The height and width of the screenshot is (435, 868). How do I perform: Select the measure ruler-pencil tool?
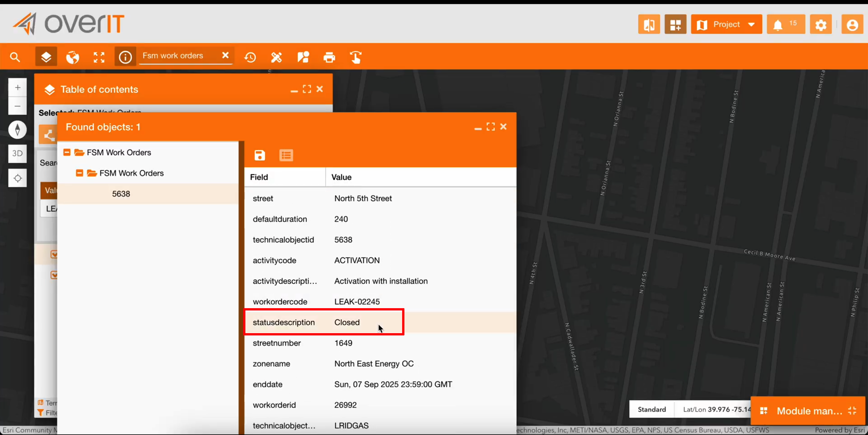pyautogui.click(x=276, y=57)
